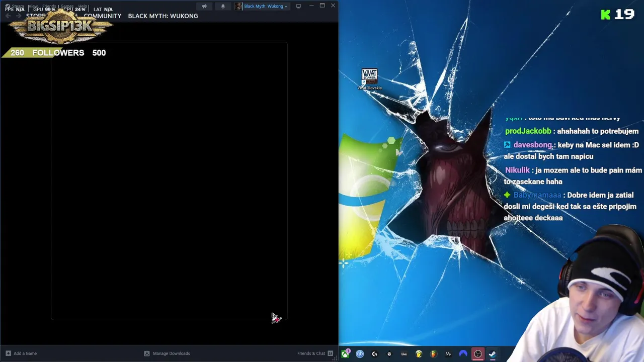Switch to the COMMUNITY tab in Steam
This screenshot has height=362, width=644.
click(103, 16)
